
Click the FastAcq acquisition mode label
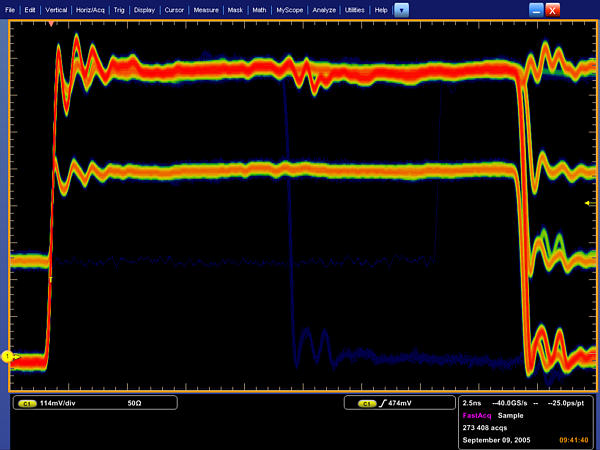coord(476,414)
